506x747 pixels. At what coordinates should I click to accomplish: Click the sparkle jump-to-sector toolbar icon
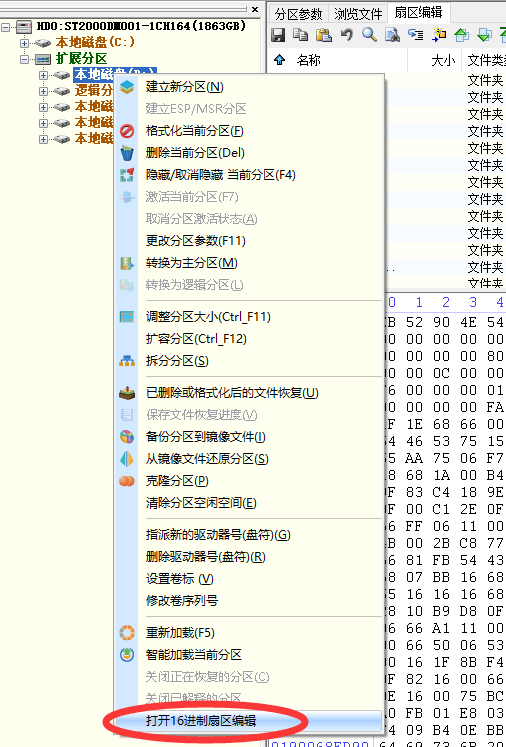[439, 34]
